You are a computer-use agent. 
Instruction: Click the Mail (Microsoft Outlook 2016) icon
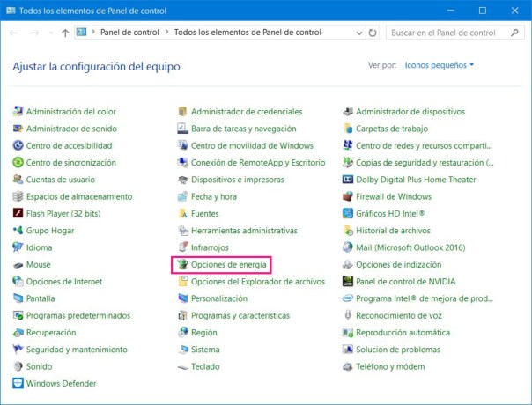pyautogui.click(x=347, y=247)
